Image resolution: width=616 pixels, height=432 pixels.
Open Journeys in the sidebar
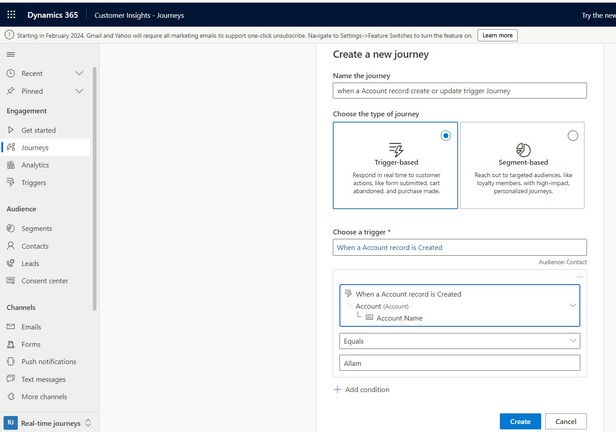click(x=45, y=147)
